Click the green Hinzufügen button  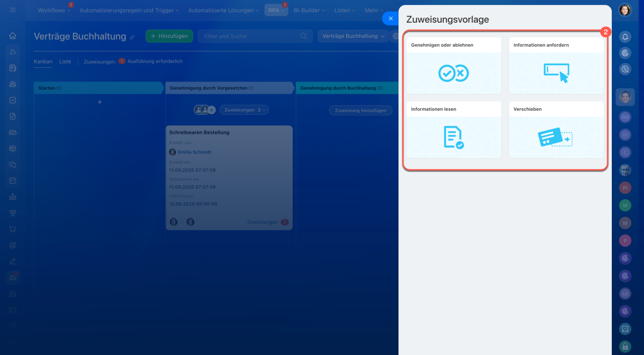[x=170, y=36]
